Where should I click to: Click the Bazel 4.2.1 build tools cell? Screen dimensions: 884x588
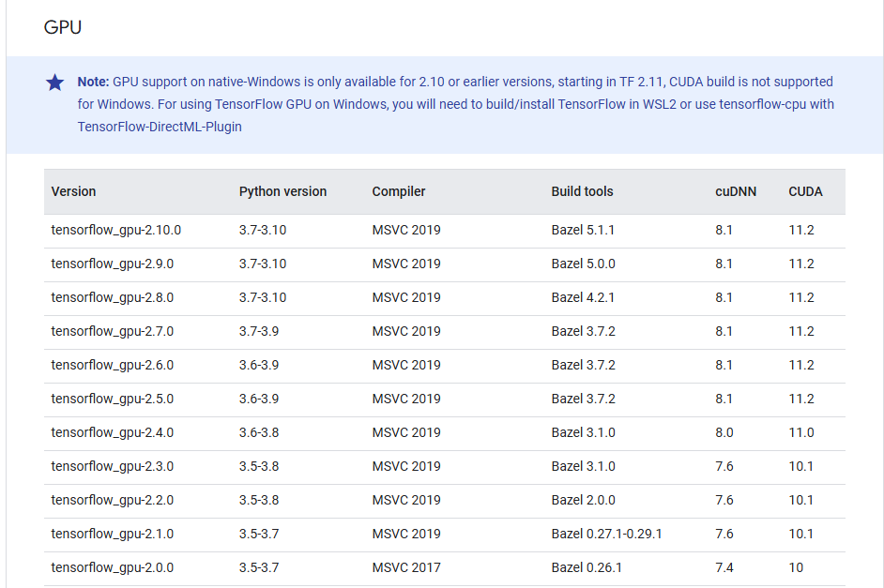[582, 297]
